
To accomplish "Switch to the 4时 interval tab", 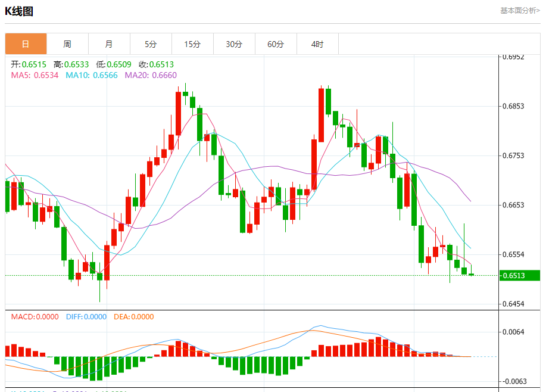I will (x=317, y=44).
